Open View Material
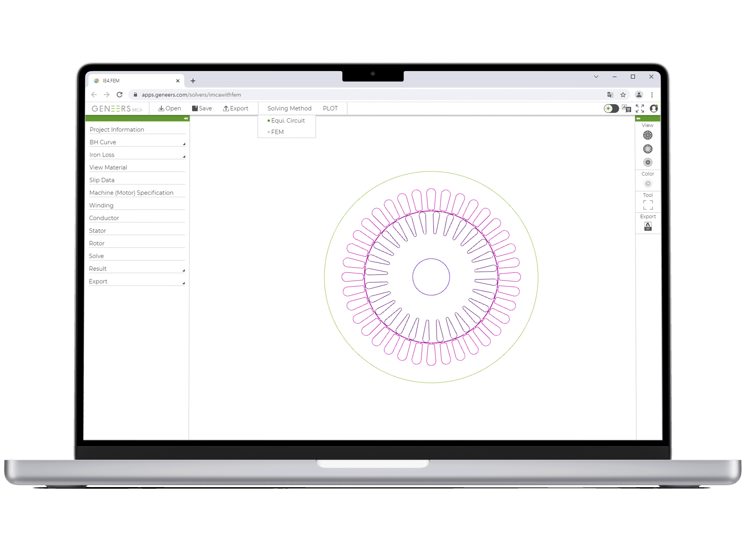The width and height of the screenshot is (747, 560). click(137, 167)
